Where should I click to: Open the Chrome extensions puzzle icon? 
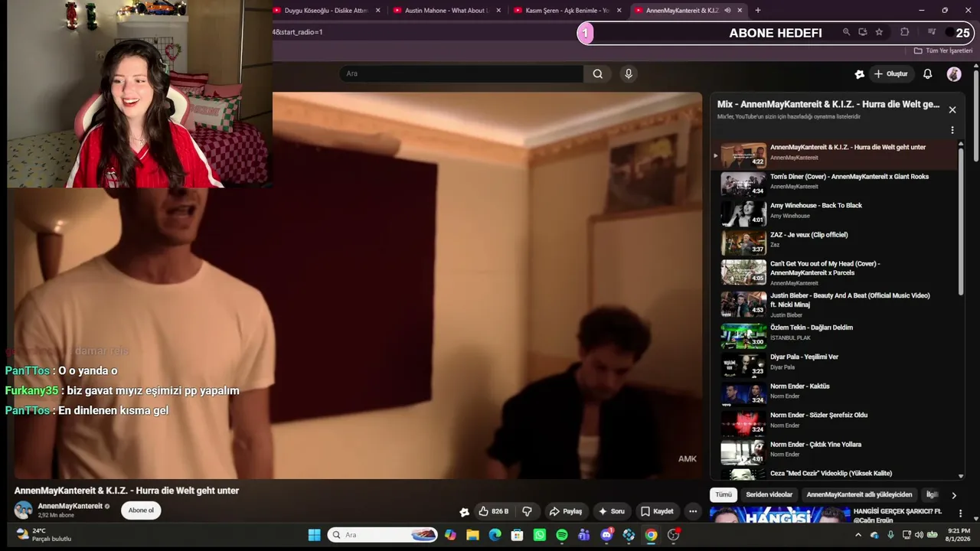tap(904, 32)
